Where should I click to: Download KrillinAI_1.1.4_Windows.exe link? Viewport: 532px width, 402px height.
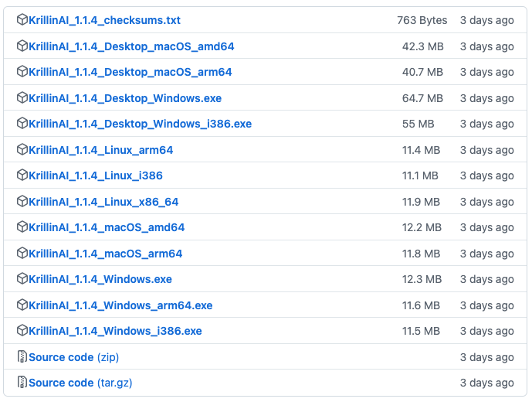[x=100, y=279]
